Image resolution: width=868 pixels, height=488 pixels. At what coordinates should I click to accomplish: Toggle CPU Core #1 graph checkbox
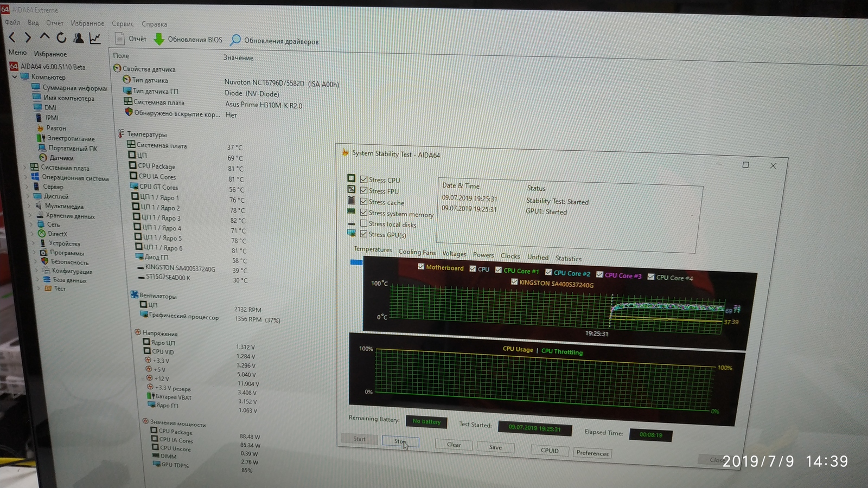pos(499,269)
